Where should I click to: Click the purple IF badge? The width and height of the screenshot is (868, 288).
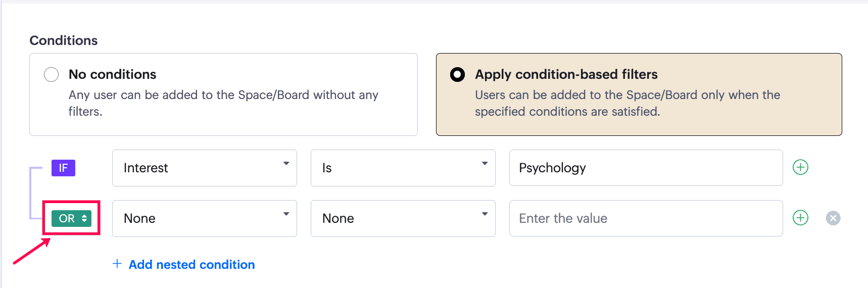[x=63, y=168]
